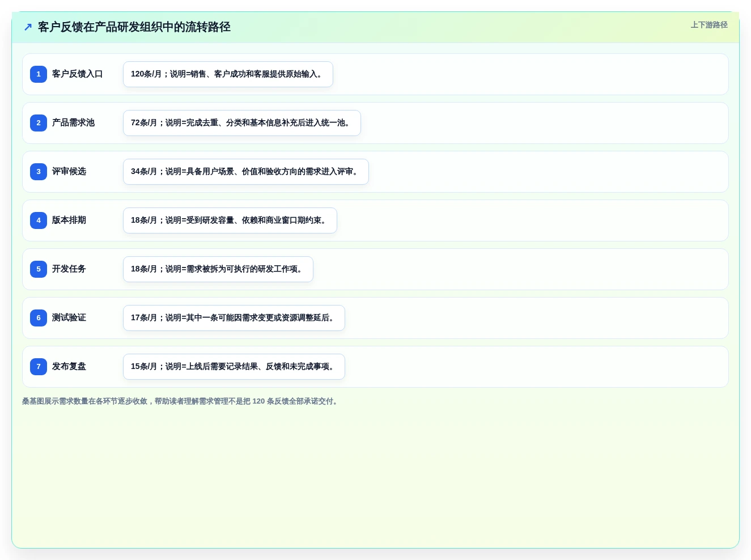Open the 18条/月 box about 研发容量

point(230,220)
